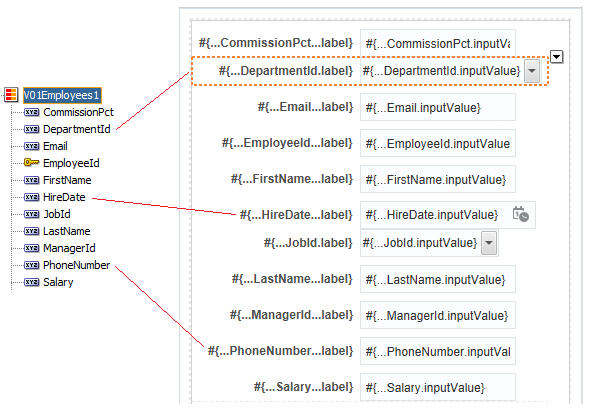Click the EmployeeId key icon
589x419 pixels.
pyautogui.click(x=32, y=162)
